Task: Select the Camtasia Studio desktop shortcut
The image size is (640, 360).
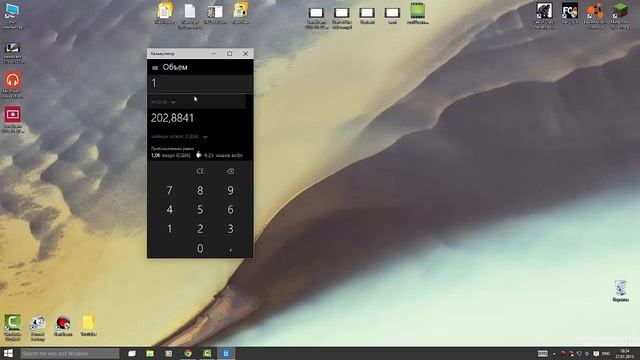Action: [x=12, y=328]
